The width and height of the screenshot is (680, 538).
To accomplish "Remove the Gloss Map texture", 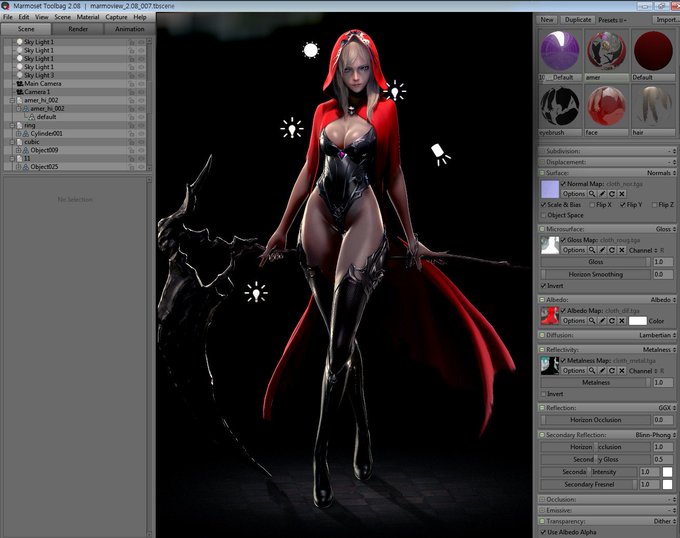I will (622, 250).
